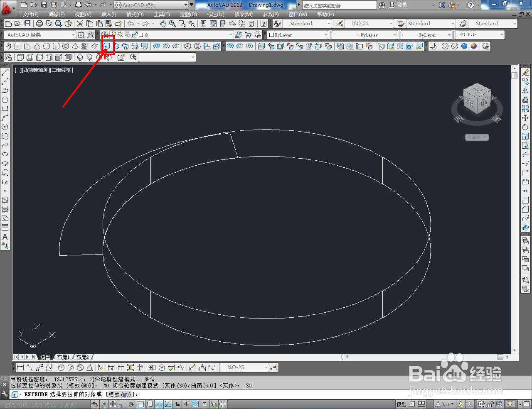Select the Cylinder solid tool

pyautogui.click(x=56, y=46)
